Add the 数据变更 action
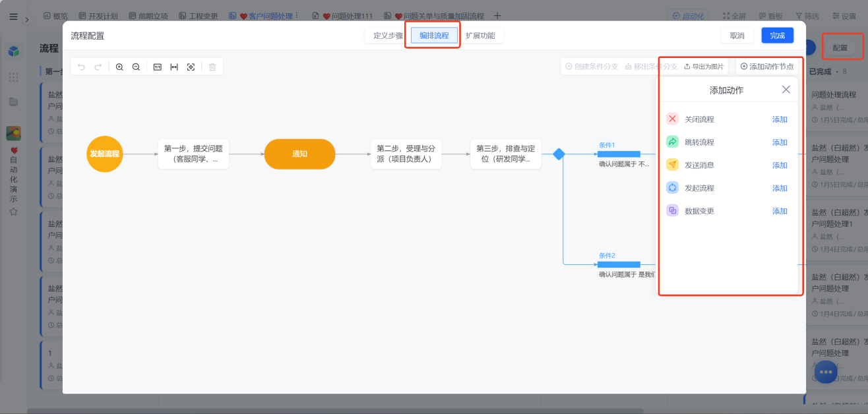This screenshot has width=868, height=414. click(x=780, y=212)
